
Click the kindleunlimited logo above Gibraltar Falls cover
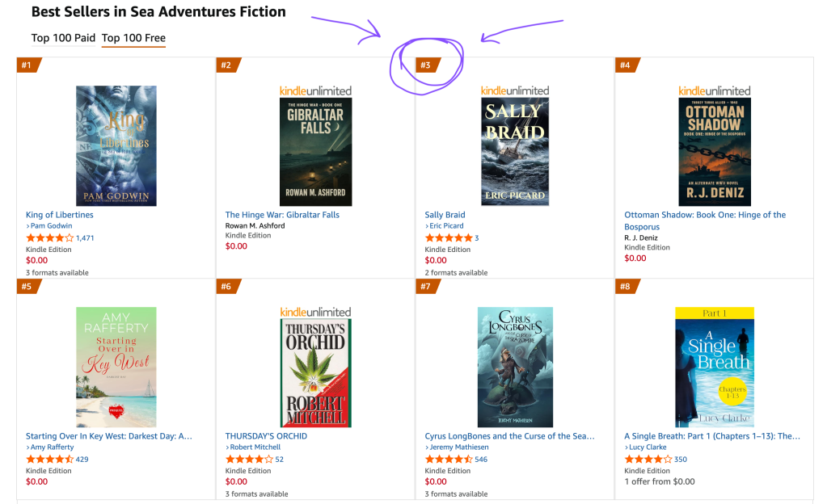315,90
